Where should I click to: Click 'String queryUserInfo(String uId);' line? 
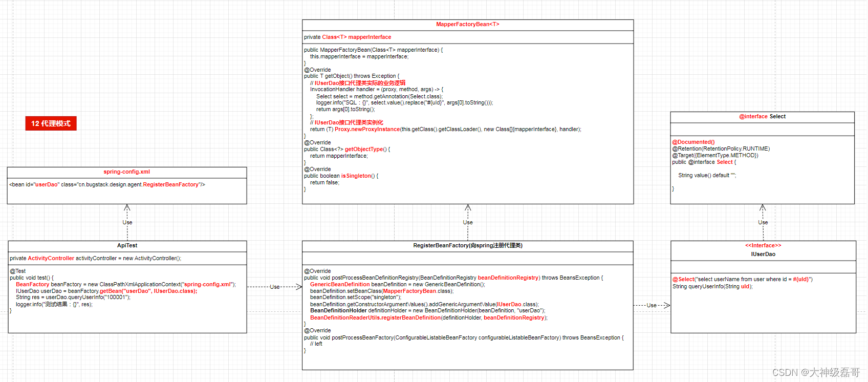point(713,287)
